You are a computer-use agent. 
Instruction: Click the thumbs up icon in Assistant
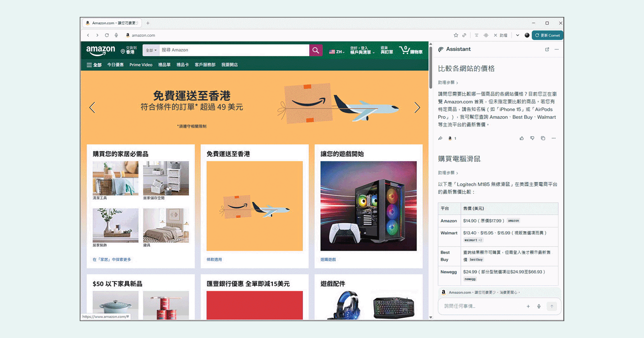[522, 139]
